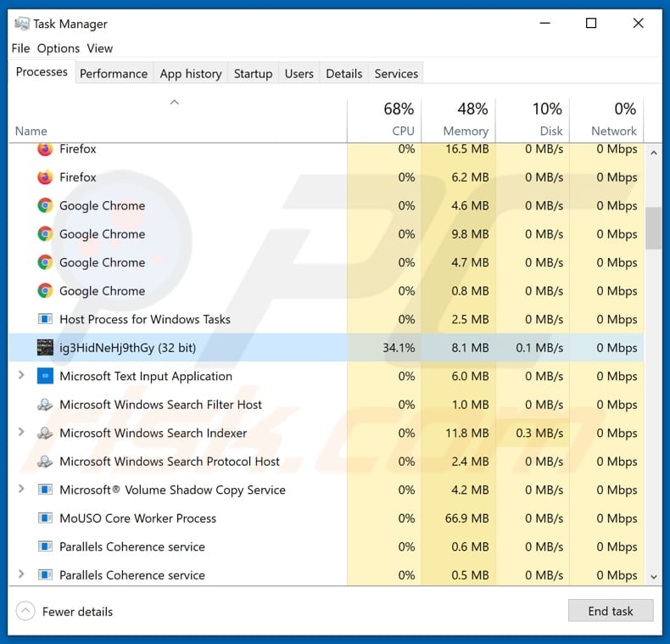Click the 8.1 MB memory value
The height and width of the screenshot is (644, 670).
470,348
